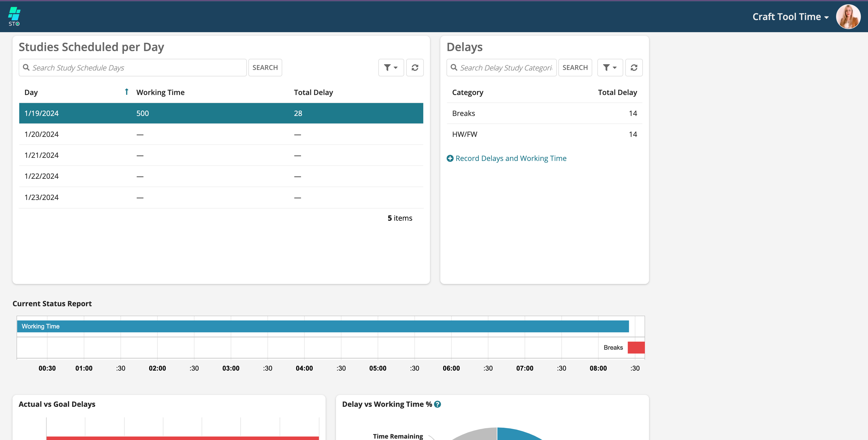Click the Working Time value 500
The width and height of the screenshot is (868, 440).
point(143,113)
